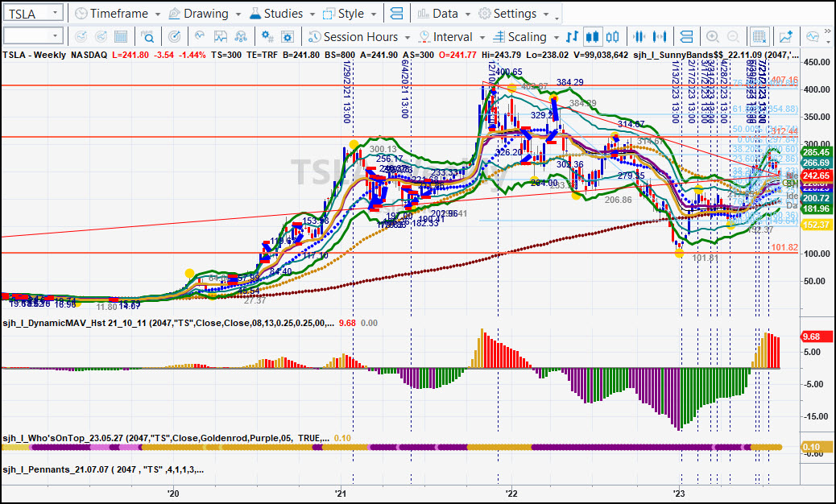This screenshot has width=836, height=504.
Task: Click the chat bubble wave icon
Action: (x=813, y=37)
